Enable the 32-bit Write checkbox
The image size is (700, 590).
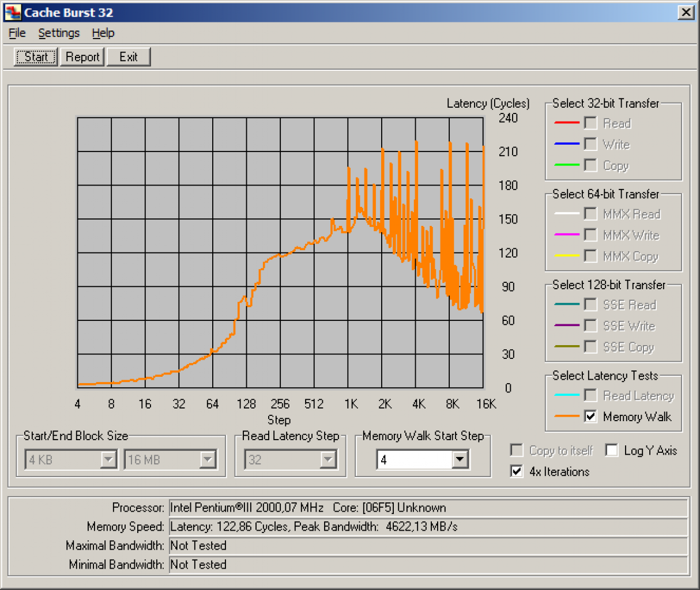pyautogui.click(x=590, y=144)
